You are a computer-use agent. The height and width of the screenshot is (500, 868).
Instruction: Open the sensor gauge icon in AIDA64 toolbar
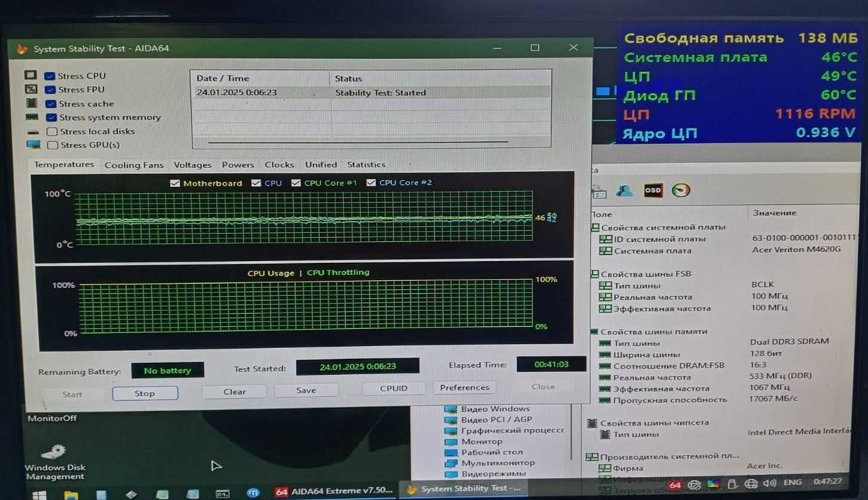click(x=681, y=190)
